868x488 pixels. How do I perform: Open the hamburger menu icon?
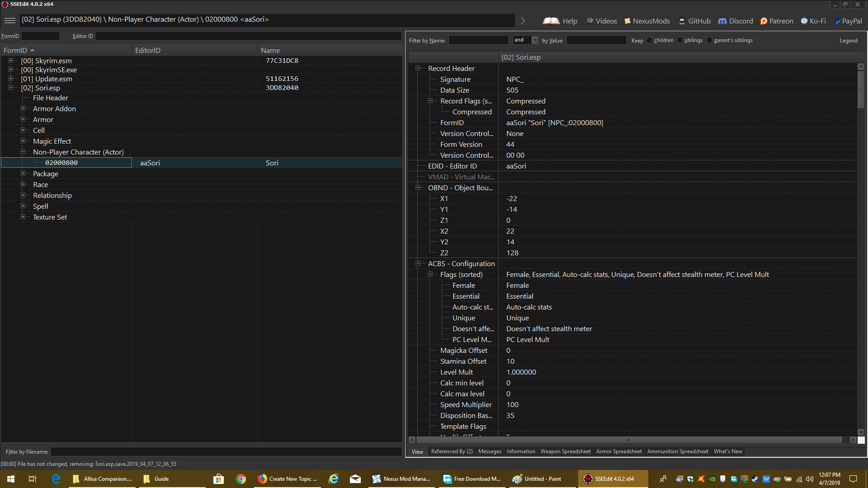point(10,20)
